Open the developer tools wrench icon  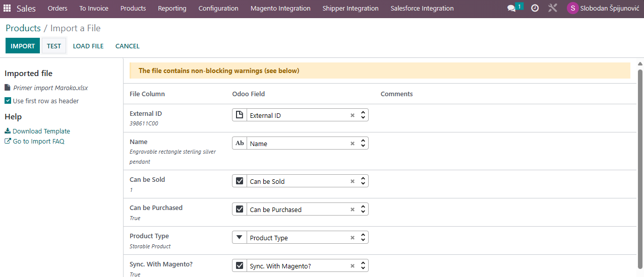(x=553, y=9)
